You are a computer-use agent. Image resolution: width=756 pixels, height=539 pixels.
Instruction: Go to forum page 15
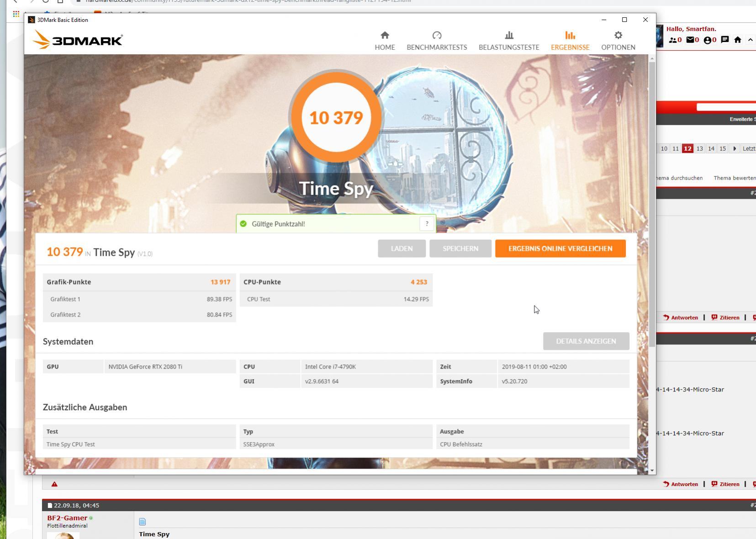point(722,148)
